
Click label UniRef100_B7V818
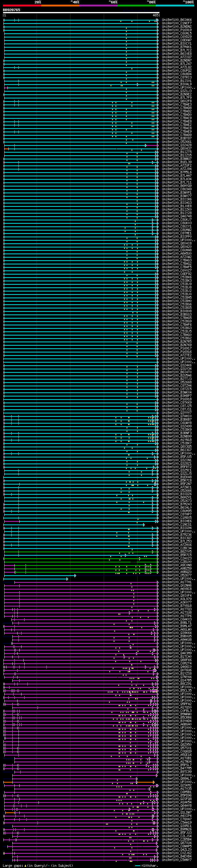[x=177, y=606]
